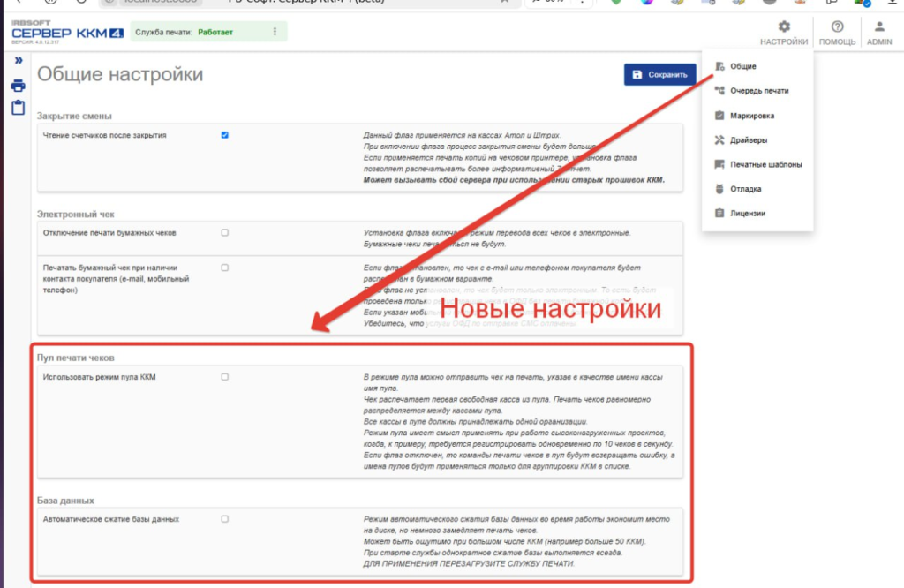Click the Сервер ККМ 4 logo

[67, 32]
